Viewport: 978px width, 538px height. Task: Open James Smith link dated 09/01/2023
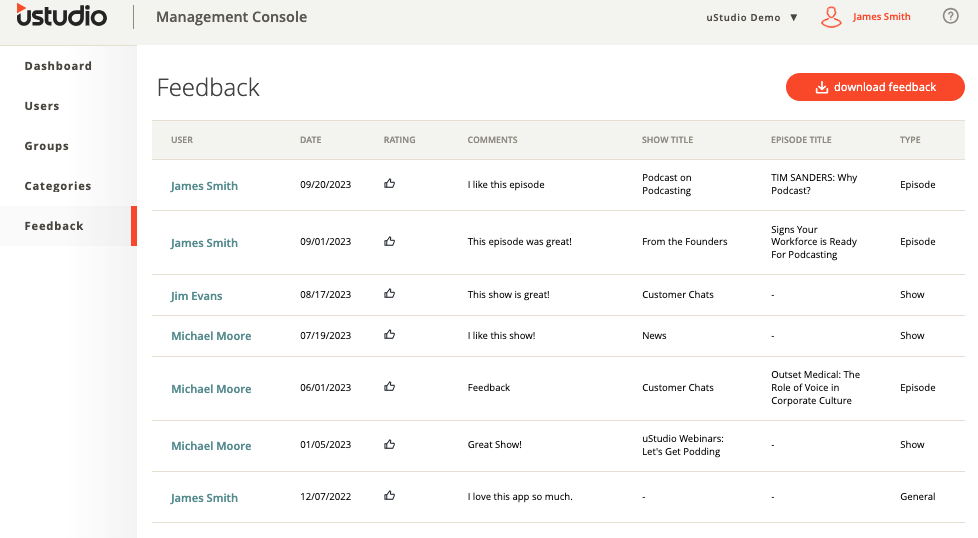point(204,243)
